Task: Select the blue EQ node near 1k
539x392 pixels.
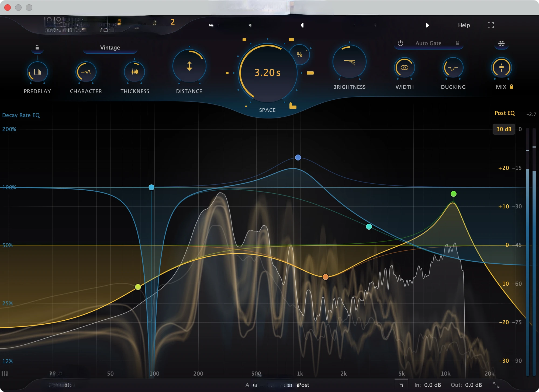Action: point(298,157)
